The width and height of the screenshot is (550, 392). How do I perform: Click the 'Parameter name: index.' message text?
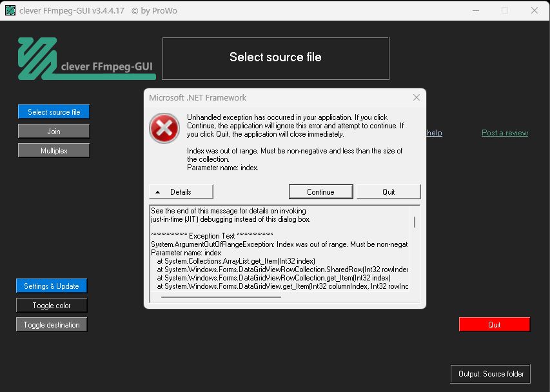[222, 168]
